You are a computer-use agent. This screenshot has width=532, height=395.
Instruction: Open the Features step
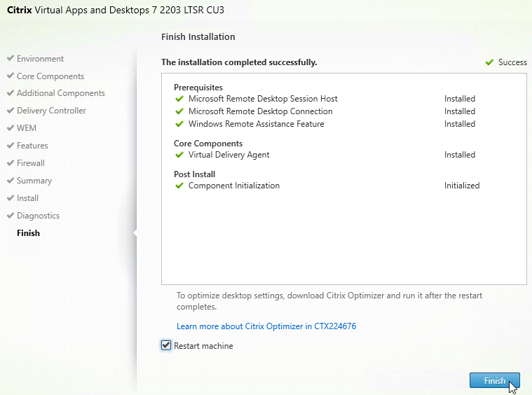(x=32, y=146)
